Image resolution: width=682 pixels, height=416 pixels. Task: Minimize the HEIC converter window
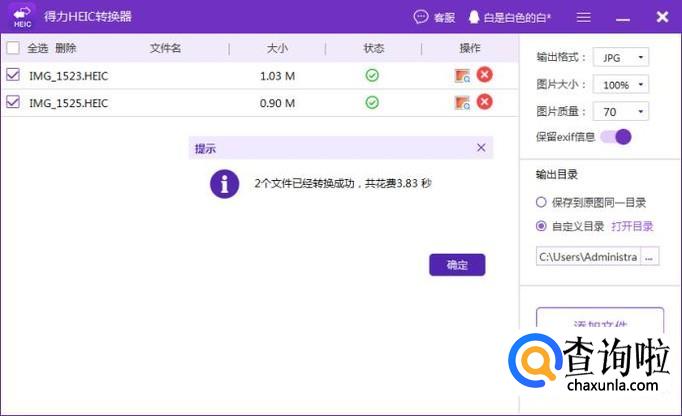(x=623, y=19)
